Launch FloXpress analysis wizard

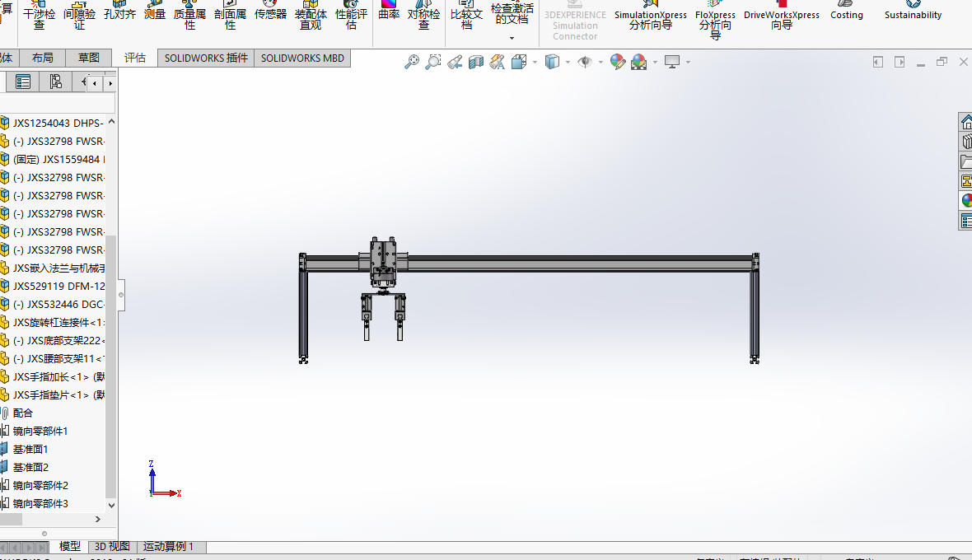coord(715,21)
